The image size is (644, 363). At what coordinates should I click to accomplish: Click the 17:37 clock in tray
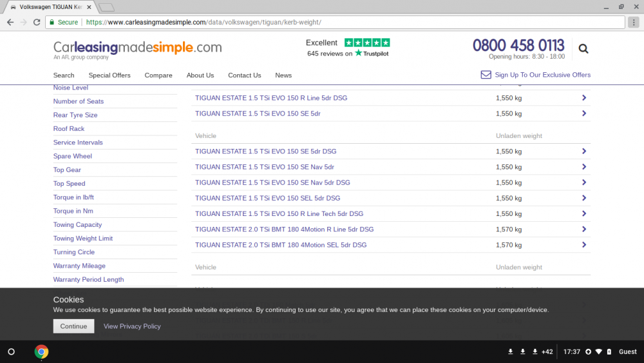[571, 351]
